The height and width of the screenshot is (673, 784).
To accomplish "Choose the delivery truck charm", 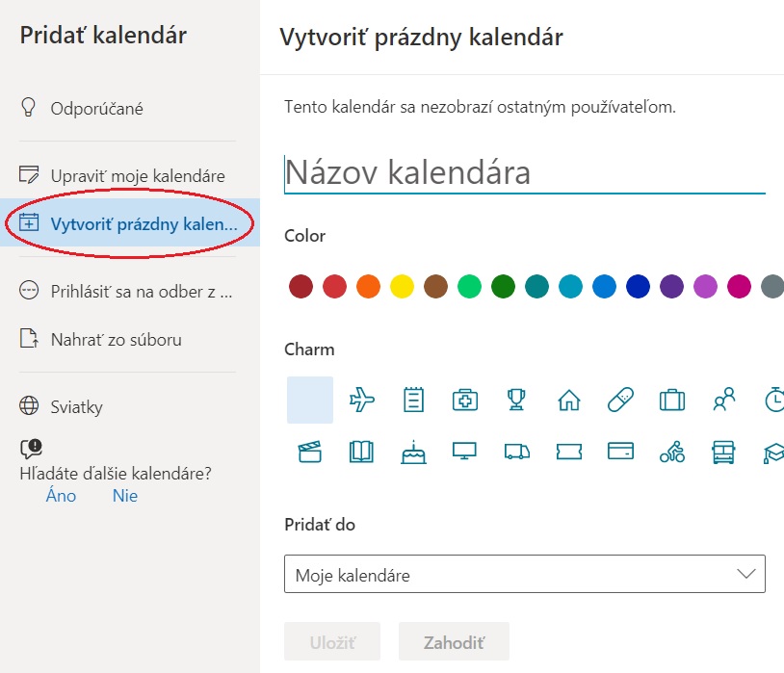I will [x=517, y=452].
